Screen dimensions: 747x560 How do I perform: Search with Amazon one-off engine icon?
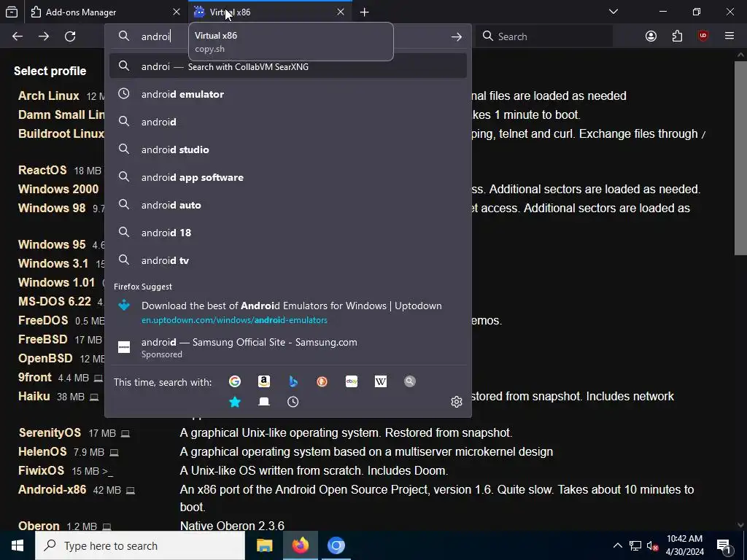[x=264, y=381]
